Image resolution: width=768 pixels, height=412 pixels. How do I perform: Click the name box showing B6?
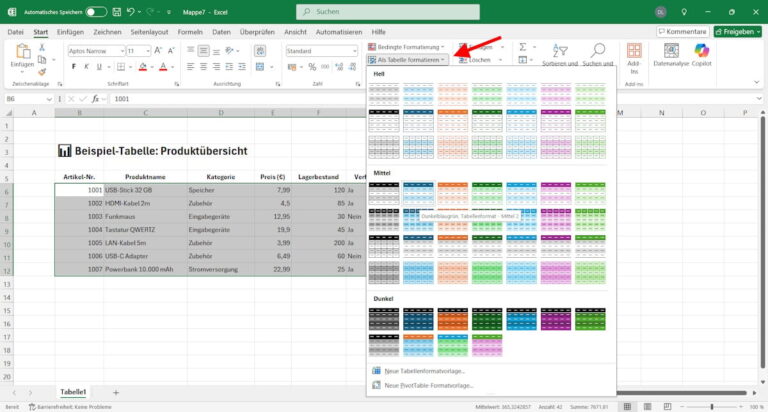pyautogui.click(x=28, y=99)
